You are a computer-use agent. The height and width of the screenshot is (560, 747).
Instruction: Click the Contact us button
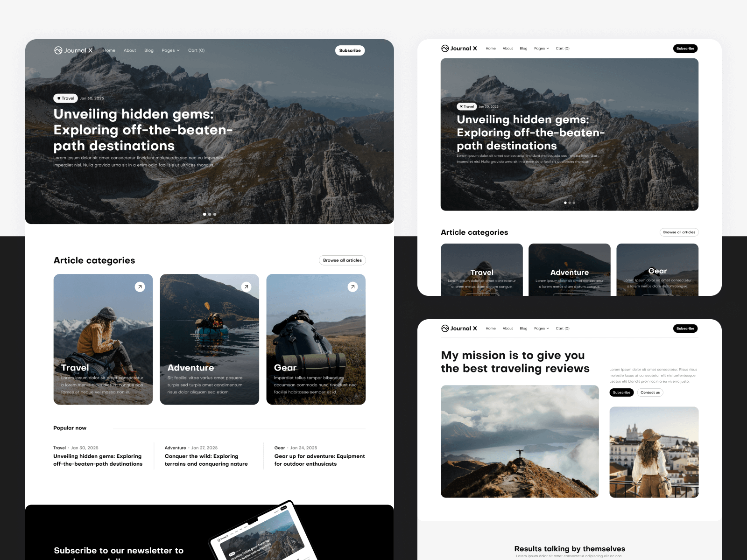tap(650, 392)
